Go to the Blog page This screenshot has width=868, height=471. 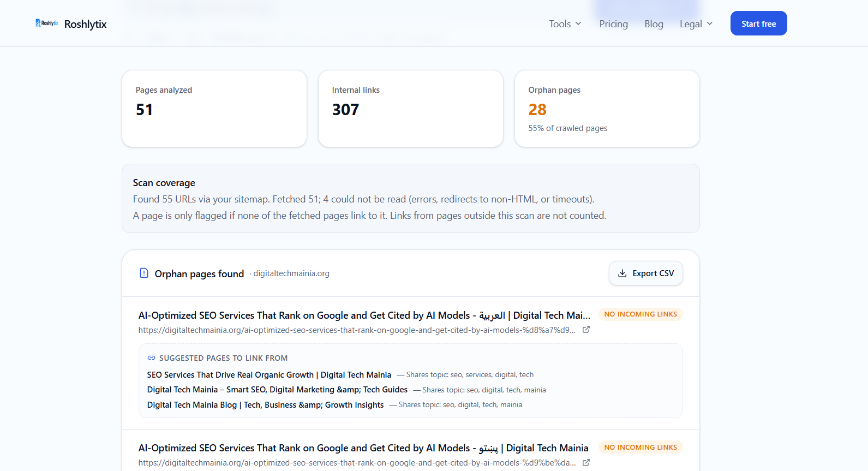[x=654, y=23]
